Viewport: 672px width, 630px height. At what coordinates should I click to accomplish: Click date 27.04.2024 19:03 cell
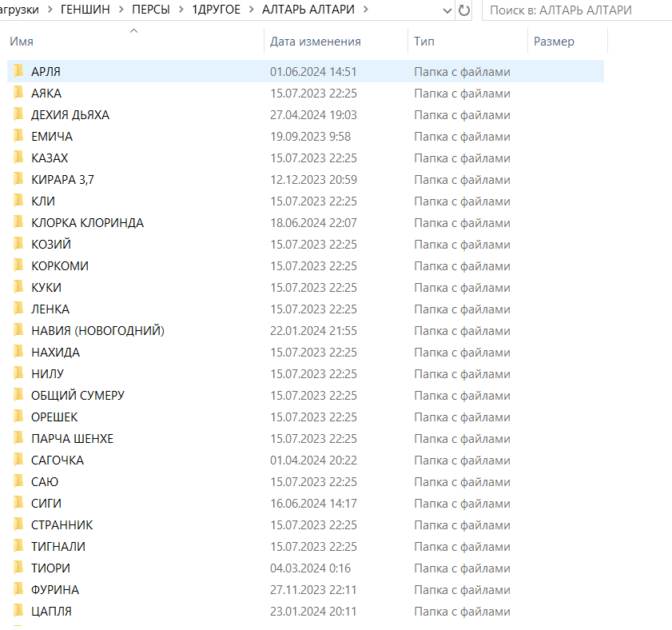tap(313, 115)
